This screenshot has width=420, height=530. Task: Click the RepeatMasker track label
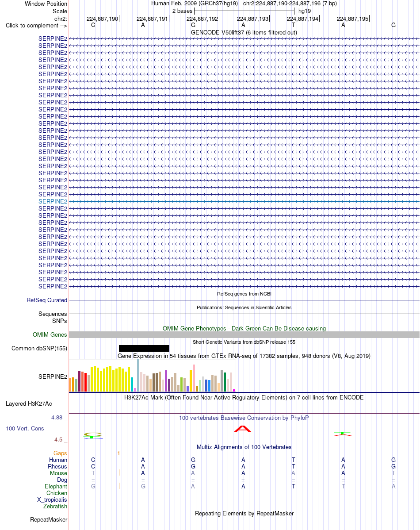(49, 519)
